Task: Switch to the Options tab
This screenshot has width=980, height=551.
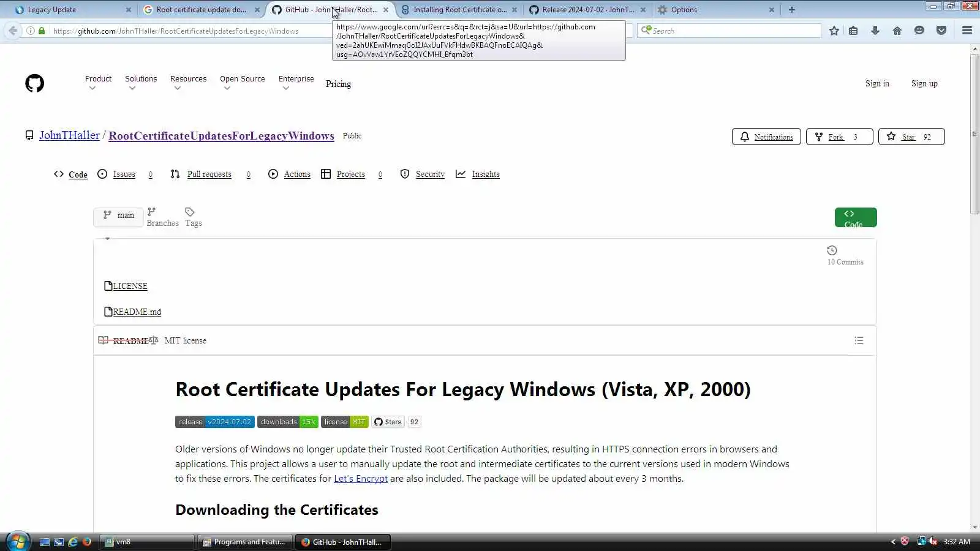Action: tap(715, 10)
